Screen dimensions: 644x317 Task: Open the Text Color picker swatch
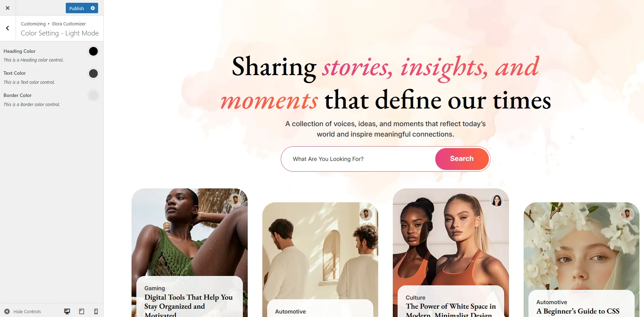coord(93,74)
